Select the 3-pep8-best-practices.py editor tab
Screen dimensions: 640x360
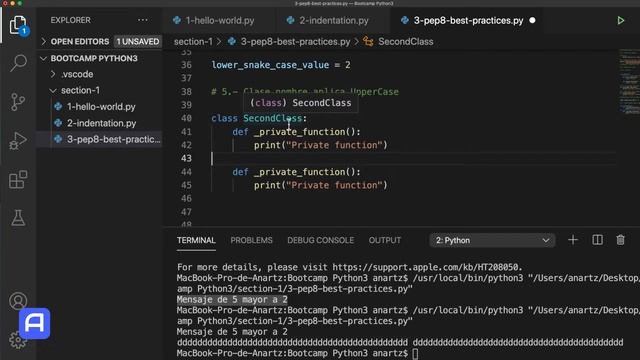pyautogui.click(x=468, y=20)
